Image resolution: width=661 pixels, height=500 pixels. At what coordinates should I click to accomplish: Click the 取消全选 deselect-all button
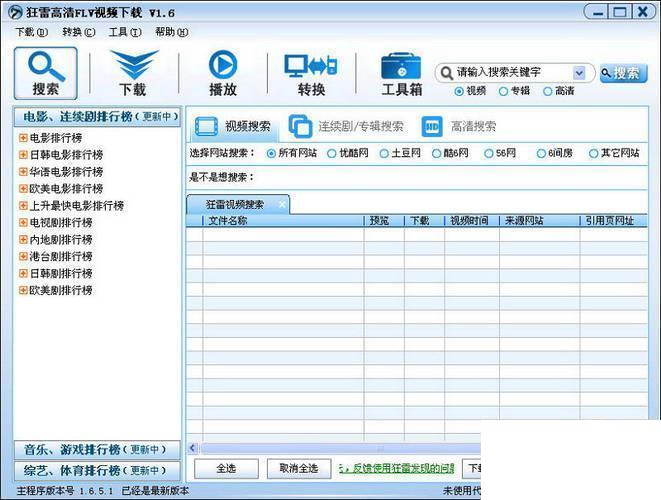click(299, 468)
